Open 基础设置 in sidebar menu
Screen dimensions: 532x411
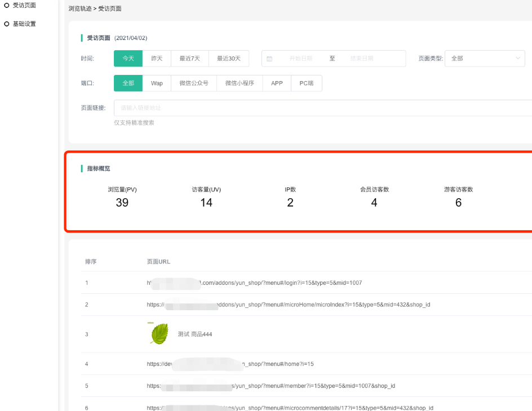pos(24,24)
